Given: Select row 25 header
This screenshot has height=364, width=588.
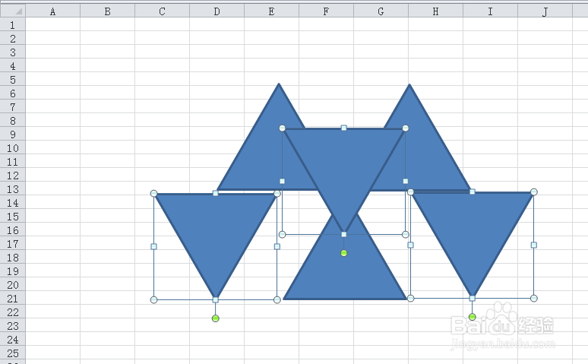Looking at the screenshot, I should coord(13,353).
